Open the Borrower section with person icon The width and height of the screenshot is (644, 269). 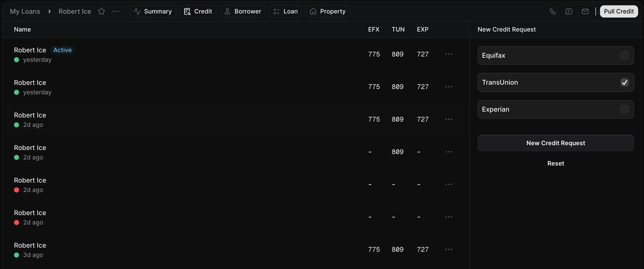(242, 11)
